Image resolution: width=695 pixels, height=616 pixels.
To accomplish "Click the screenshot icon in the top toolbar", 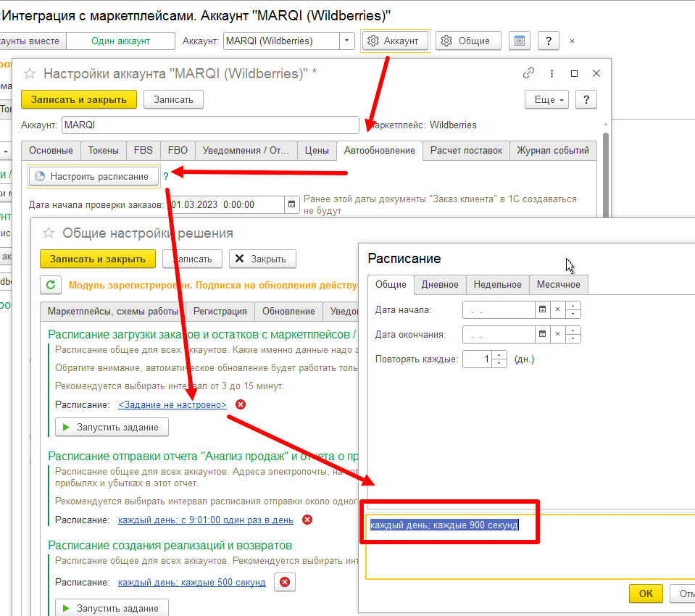I will 519,41.
